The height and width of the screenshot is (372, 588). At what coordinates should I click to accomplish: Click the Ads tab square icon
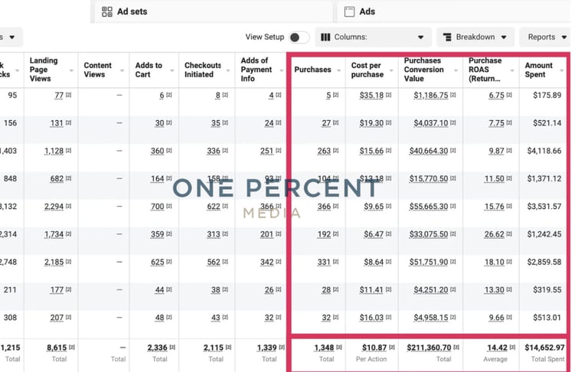(349, 11)
